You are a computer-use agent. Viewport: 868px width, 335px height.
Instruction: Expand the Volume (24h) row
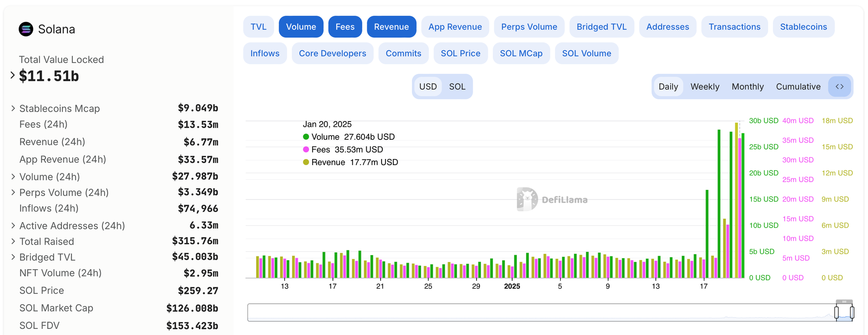13,176
